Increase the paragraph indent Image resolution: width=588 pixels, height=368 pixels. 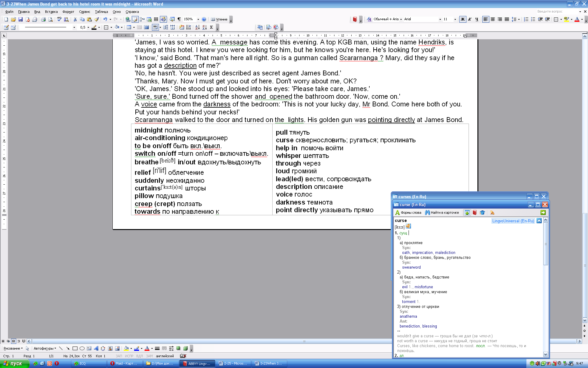[x=547, y=19]
